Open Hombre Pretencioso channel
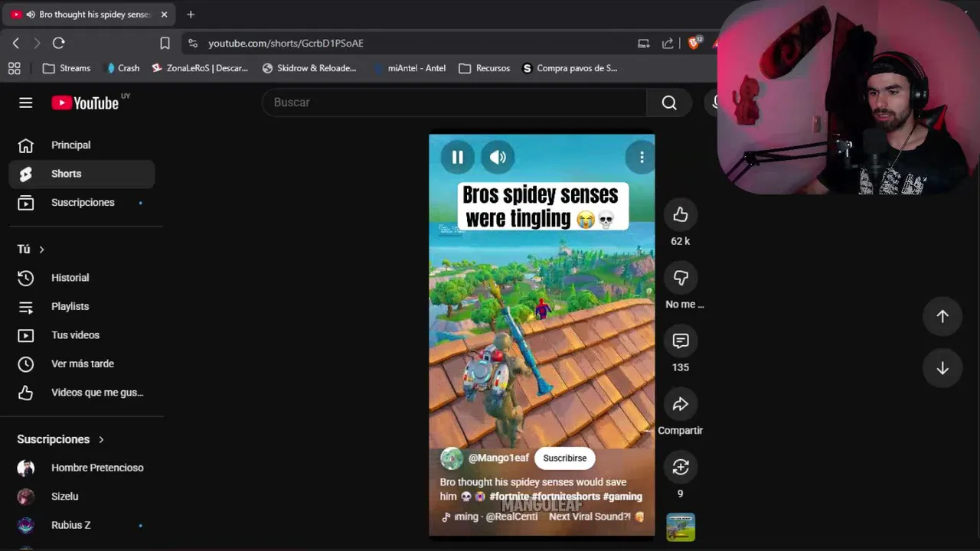 click(x=82, y=468)
